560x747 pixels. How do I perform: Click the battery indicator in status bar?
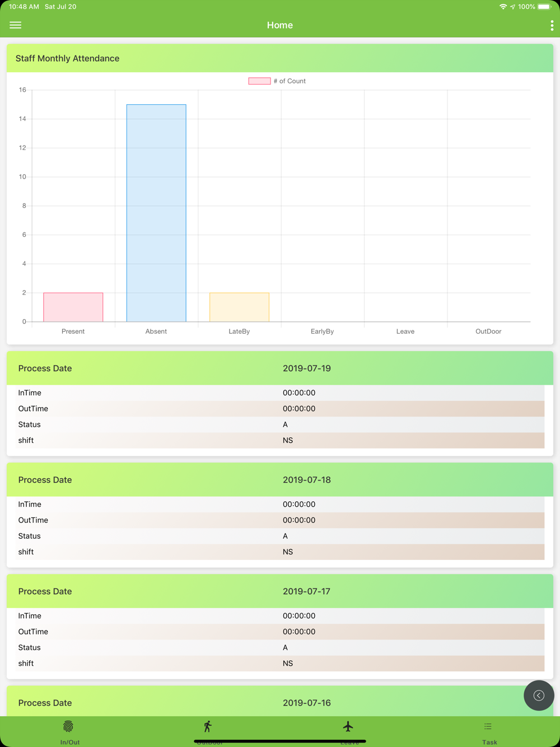[544, 7]
